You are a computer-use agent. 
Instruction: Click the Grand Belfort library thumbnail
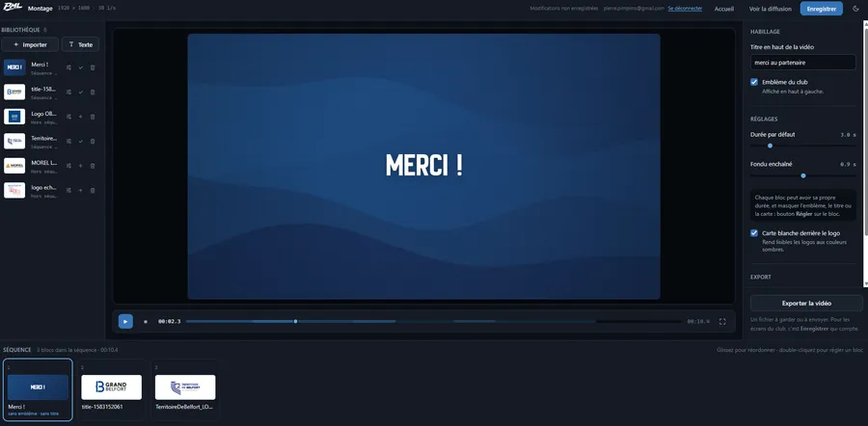(x=14, y=92)
